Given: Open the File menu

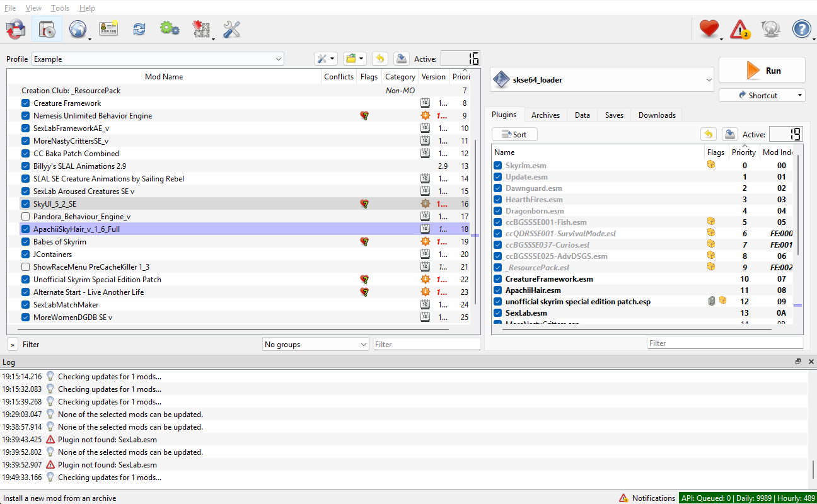Looking at the screenshot, I should coord(10,8).
